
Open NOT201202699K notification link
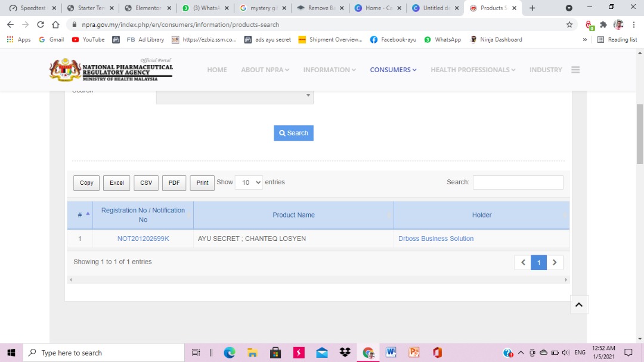[143, 239]
